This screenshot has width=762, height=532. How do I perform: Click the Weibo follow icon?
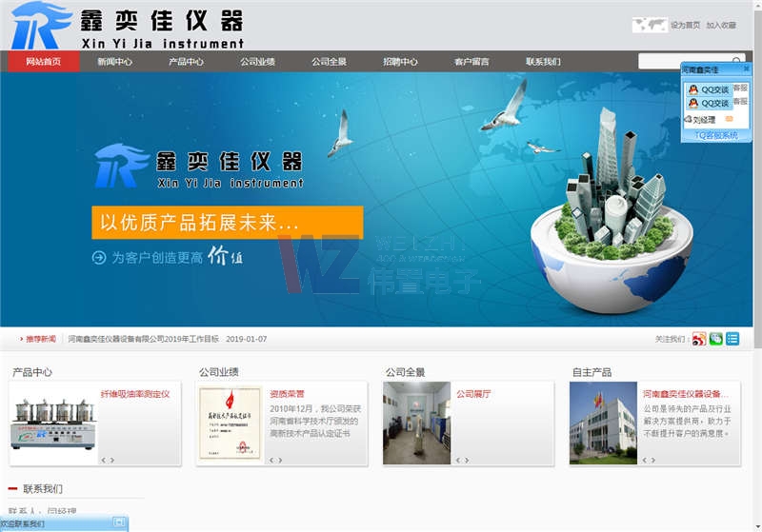[x=699, y=339]
